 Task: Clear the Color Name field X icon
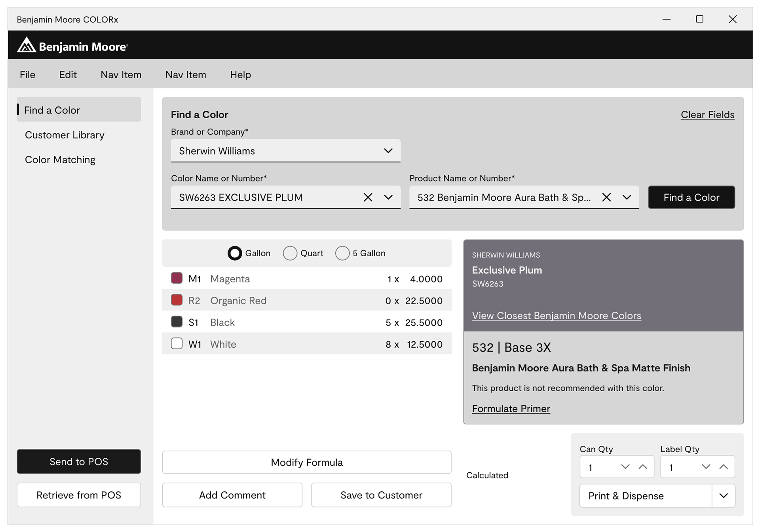point(368,197)
